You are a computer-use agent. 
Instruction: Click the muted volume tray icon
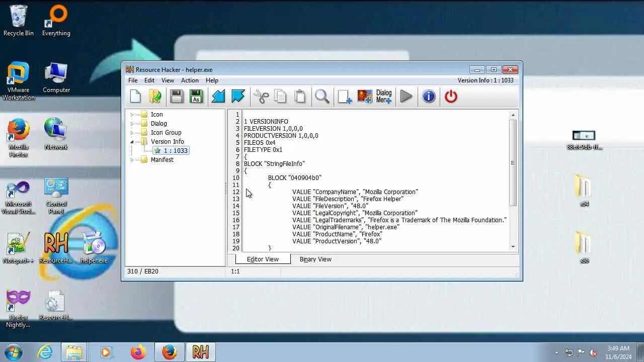pos(593,352)
